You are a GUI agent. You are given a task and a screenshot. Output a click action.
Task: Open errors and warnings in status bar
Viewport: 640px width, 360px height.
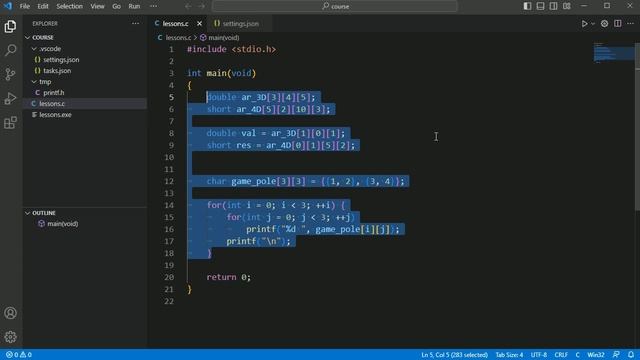click(x=19, y=355)
